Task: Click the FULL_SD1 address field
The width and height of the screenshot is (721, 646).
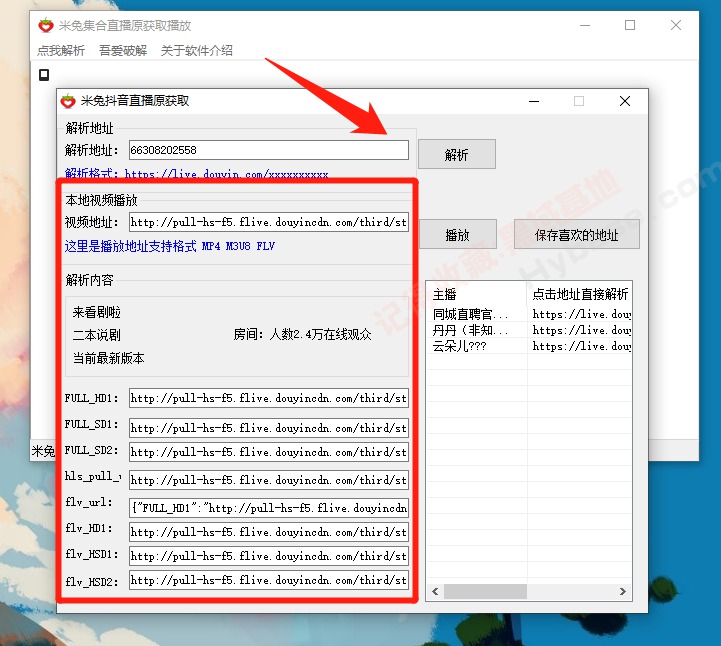Action: [x=269, y=428]
